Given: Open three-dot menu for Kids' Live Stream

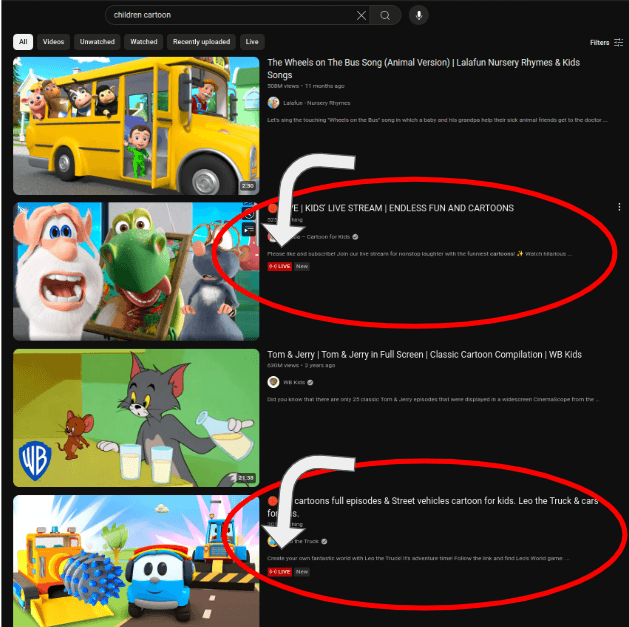Looking at the screenshot, I should [619, 207].
